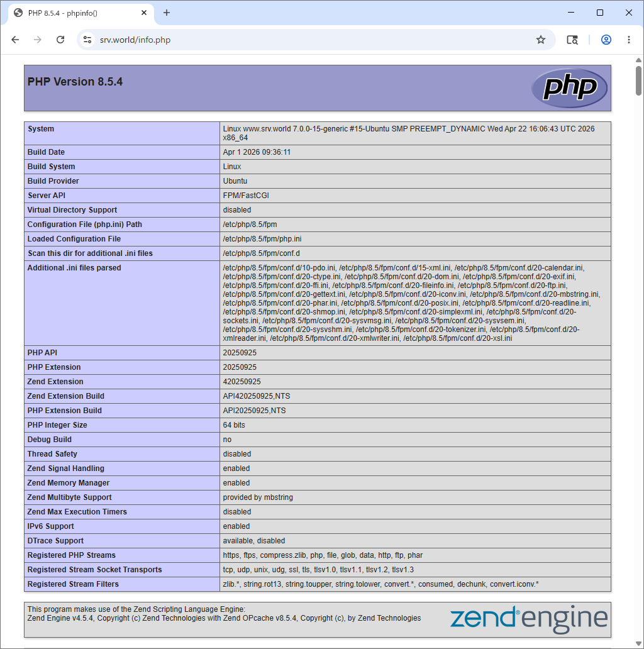Bookmark this page with the star icon
The height and width of the screenshot is (649, 644).
click(540, 40)
